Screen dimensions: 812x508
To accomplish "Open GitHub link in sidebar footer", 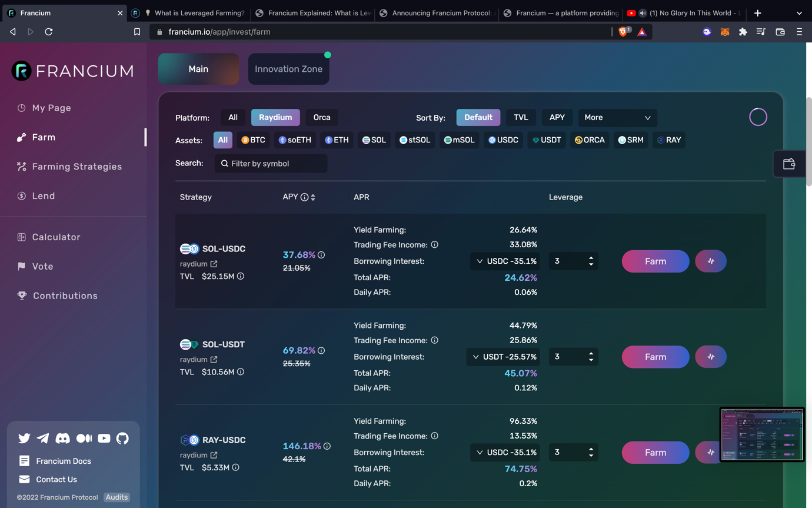I will (122, 438).
